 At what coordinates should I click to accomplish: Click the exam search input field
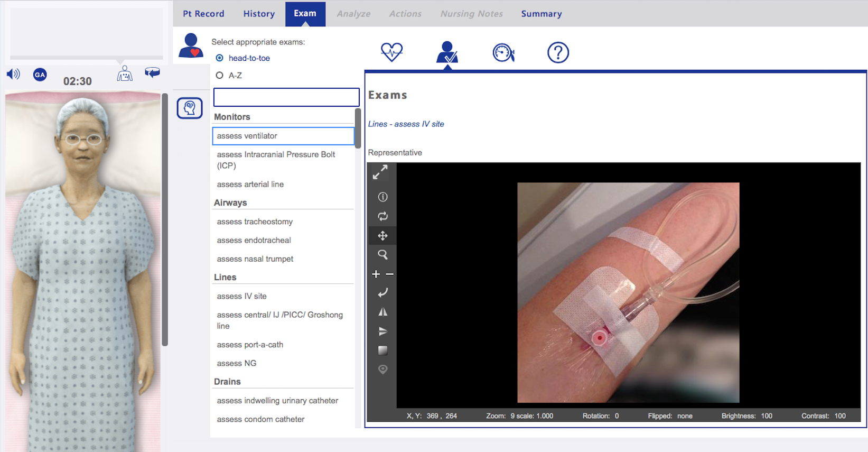(286, 97)
